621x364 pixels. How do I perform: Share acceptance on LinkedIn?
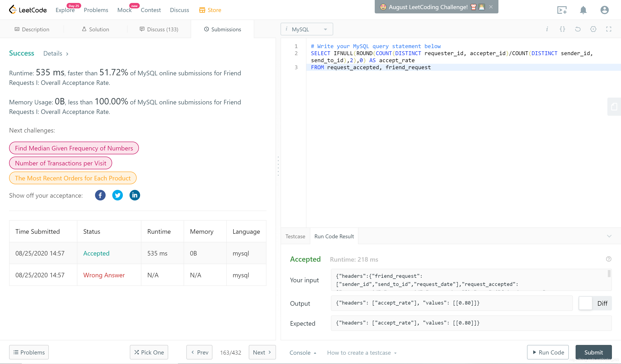[135, 195]
